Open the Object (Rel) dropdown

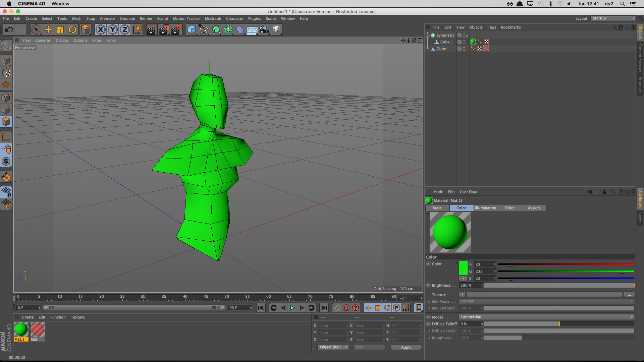(x=333, y=347)
